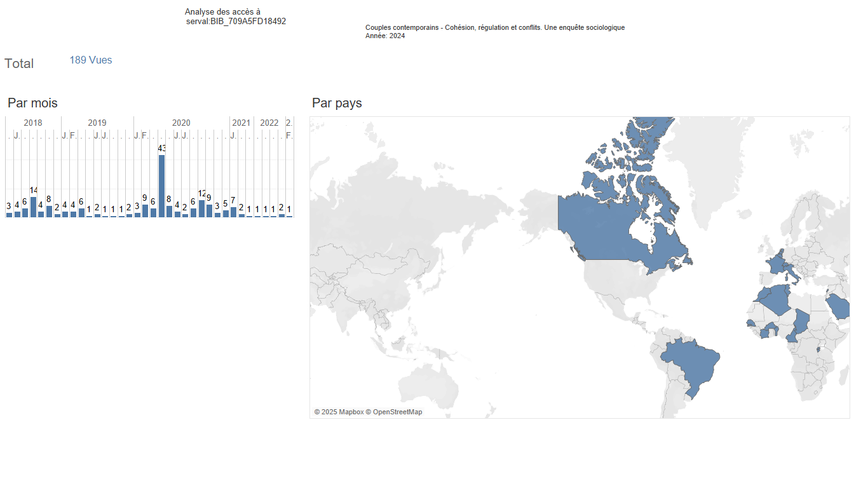Select Brazil on the map
The image size is (868, 488).
[691, 367]
